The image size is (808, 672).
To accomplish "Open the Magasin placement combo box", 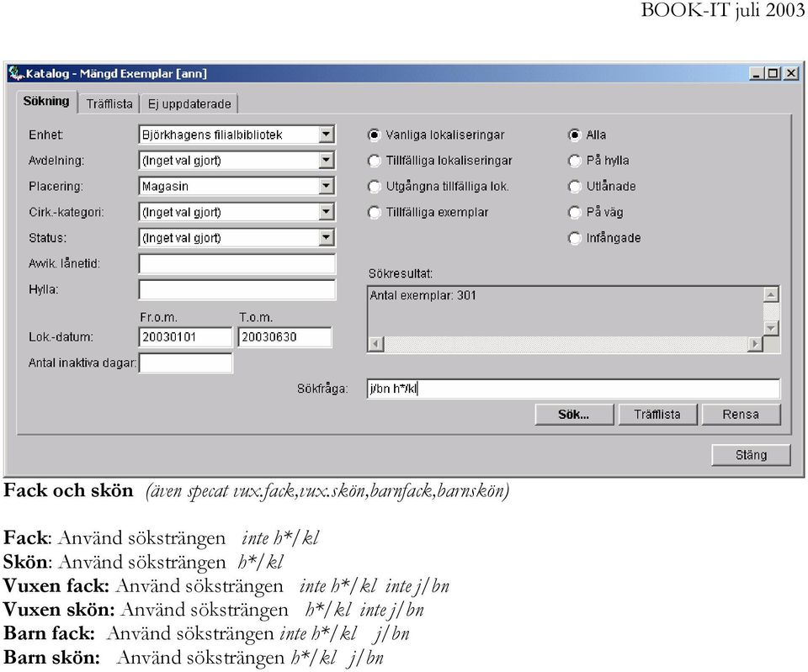I will point(237,186).
